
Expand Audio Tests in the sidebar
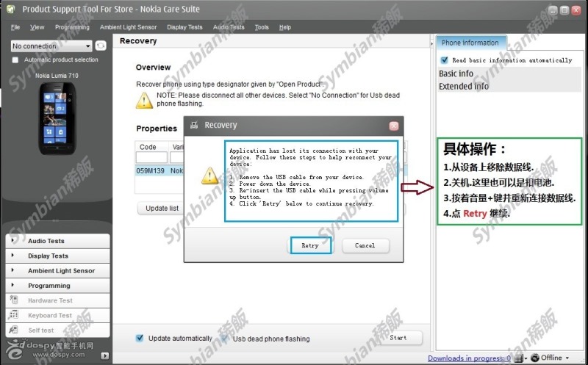click(57, 241)
